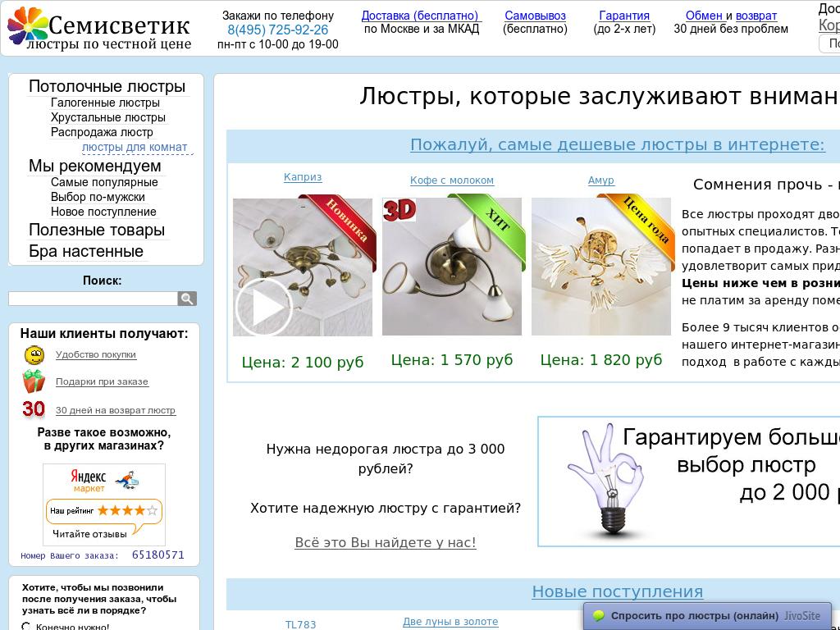Expand the Мы рекомендуем section
Screen dimensions: 840x630
pyautogui.click(x=95, y=167)
